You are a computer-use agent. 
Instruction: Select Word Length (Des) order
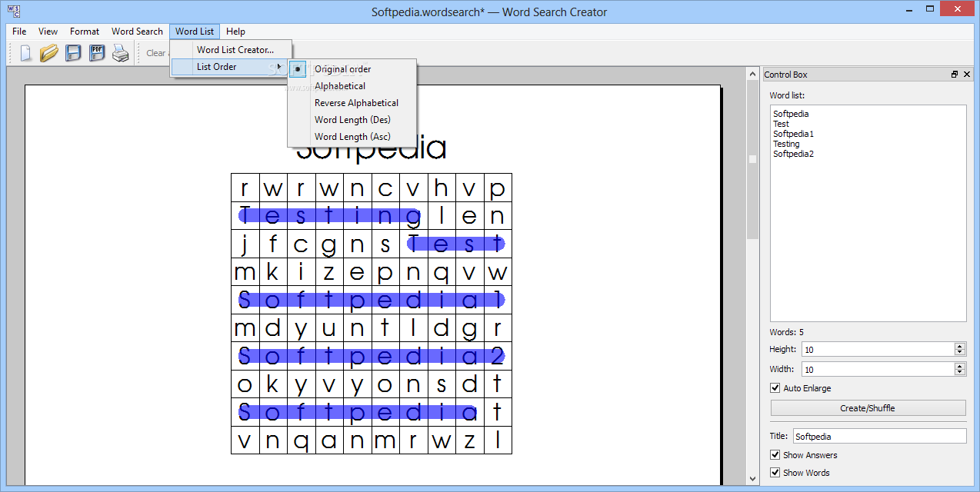click(352, 120)
